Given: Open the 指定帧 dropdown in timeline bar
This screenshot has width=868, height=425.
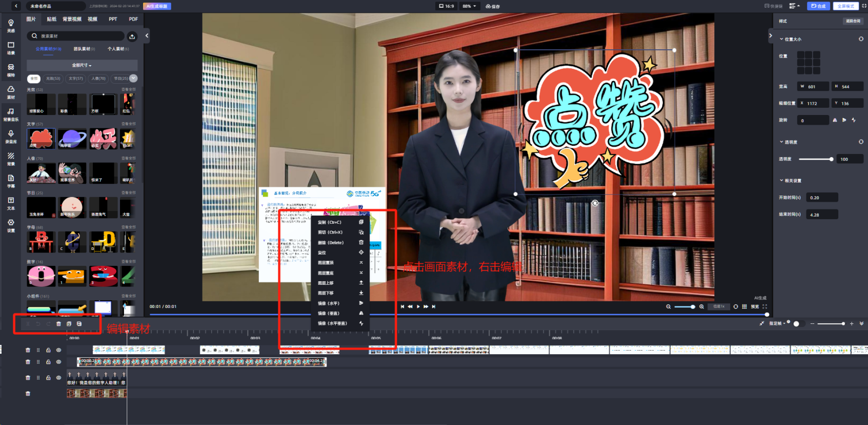Looking at the screenshot, I should click(777, 323).
